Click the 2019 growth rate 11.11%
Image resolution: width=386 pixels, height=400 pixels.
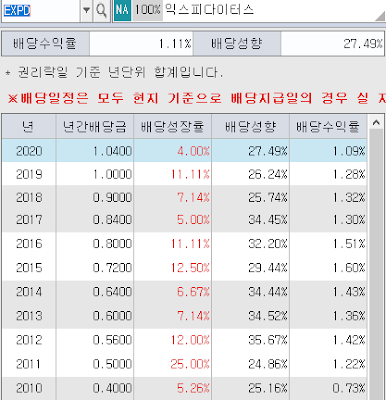click(172, 174)
